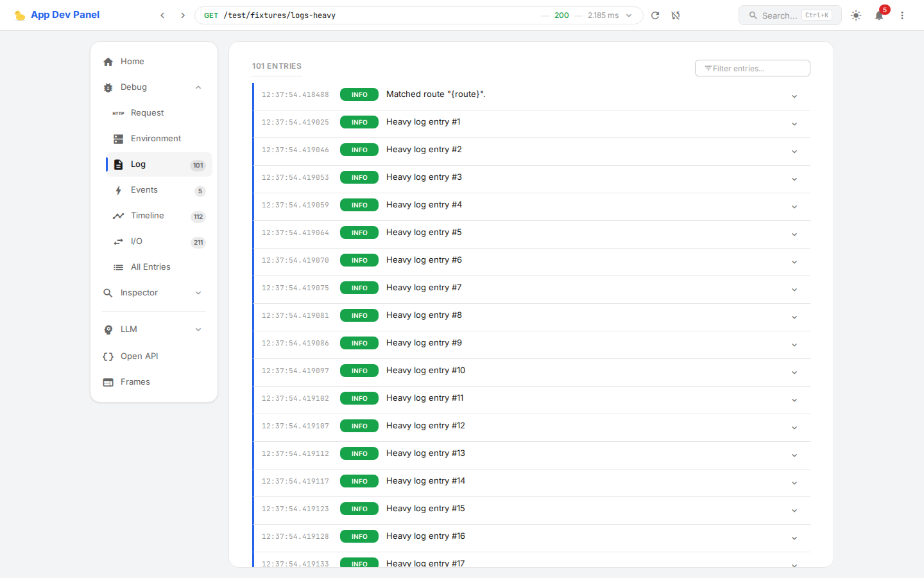Navigate to Frames page

135,382
